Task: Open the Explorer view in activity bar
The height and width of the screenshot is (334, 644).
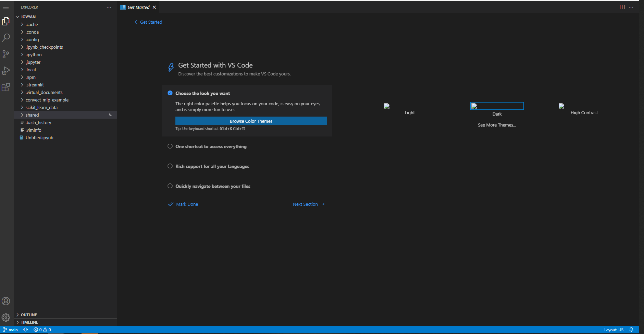Action: 6,21
